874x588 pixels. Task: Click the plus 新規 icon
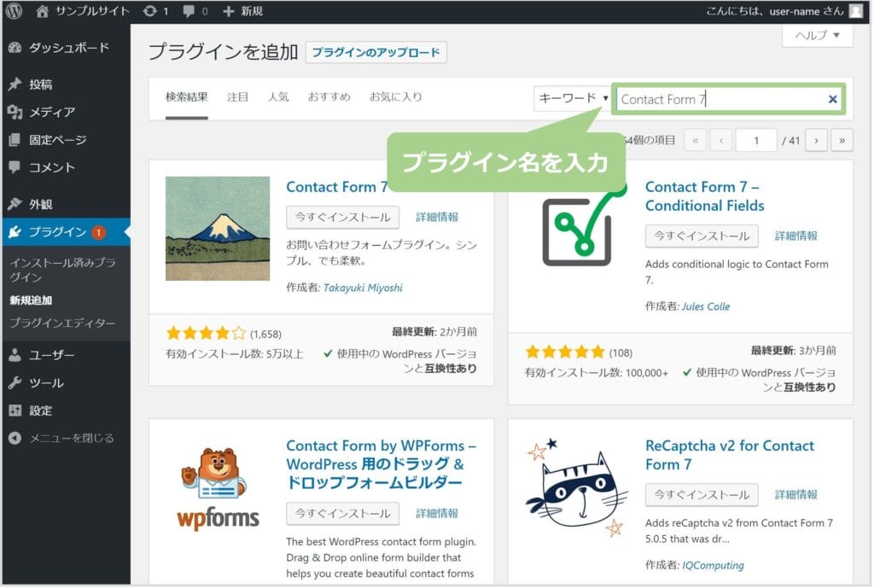tap(228, 11)
